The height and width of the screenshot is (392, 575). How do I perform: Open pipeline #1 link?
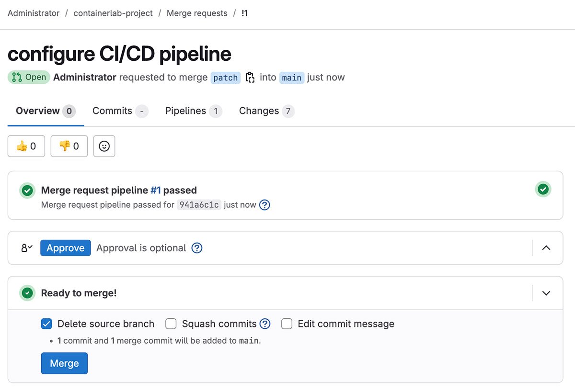click(155, 190)
